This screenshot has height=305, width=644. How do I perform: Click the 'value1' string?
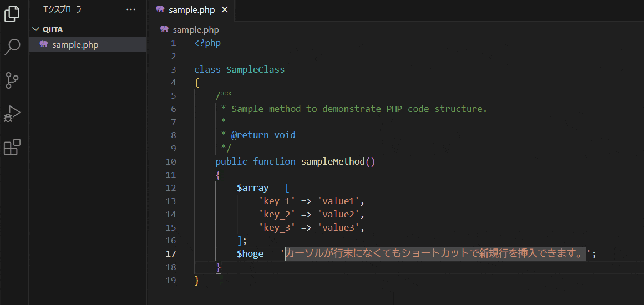[x=339, y=201]
